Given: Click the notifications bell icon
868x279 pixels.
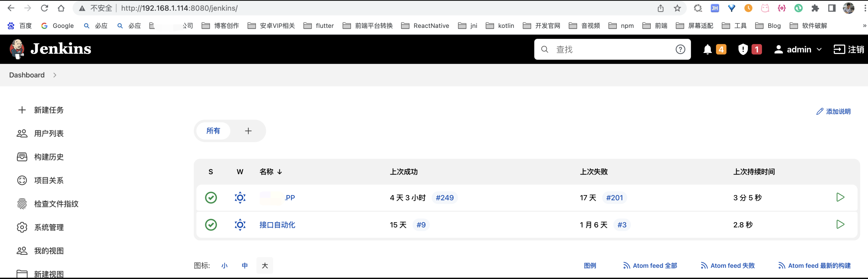Looking at the screenshot, I should tap(707, 50).
